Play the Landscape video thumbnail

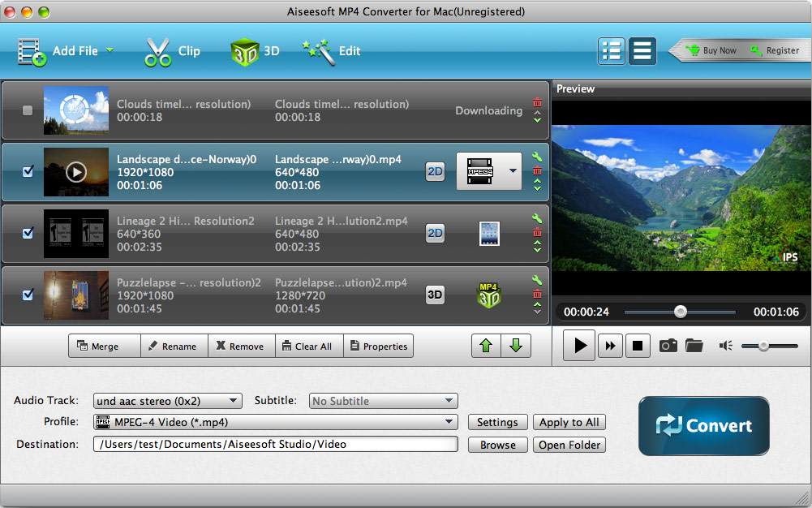pos(76,172)
